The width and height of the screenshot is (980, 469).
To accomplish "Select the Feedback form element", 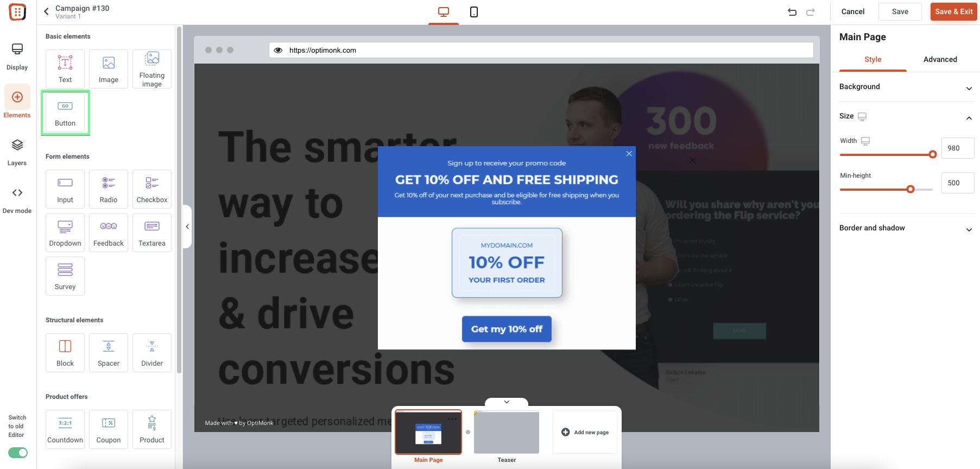I will tap(109, 233).
